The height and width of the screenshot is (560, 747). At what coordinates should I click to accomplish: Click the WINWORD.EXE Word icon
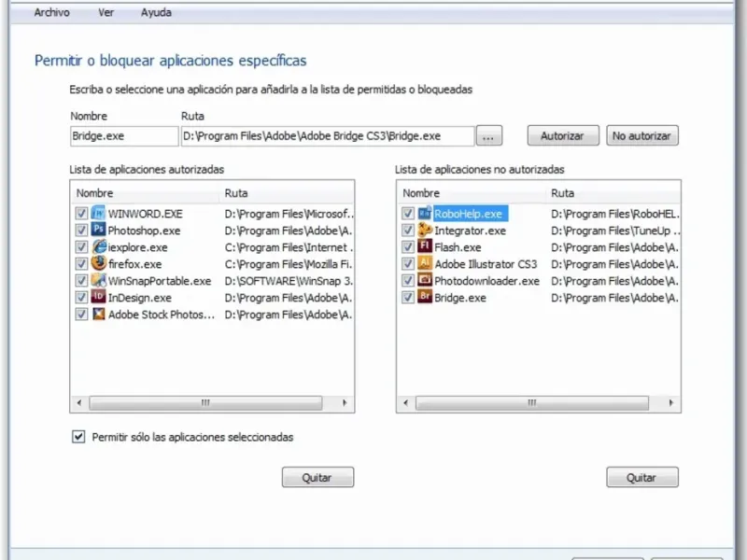[98, 213]
